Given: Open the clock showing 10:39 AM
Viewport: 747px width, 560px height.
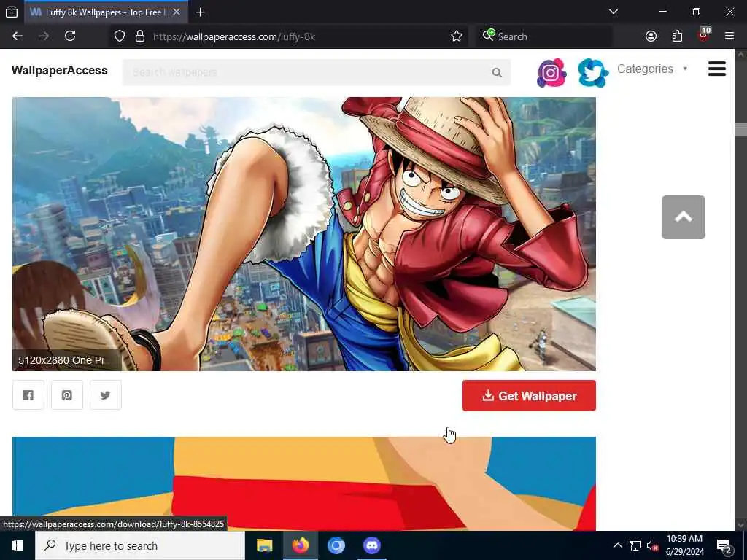Looking at the screenshot, I should pyautogui.click(x=684, y=545).
